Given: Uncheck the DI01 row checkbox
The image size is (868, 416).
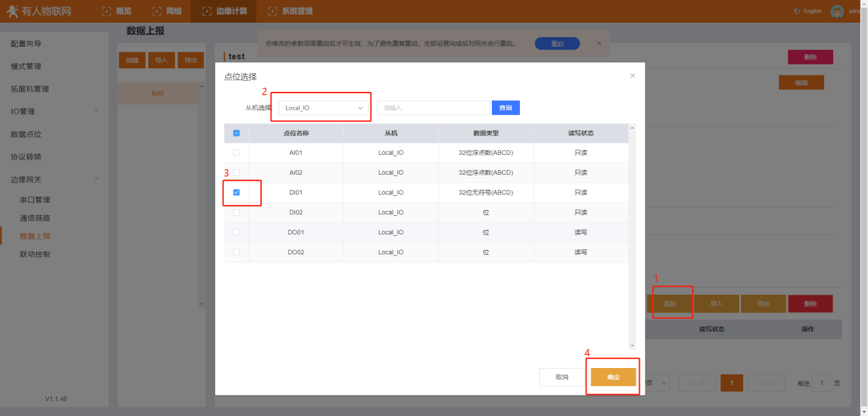Looking at the screenshot, I should [236, 193].
